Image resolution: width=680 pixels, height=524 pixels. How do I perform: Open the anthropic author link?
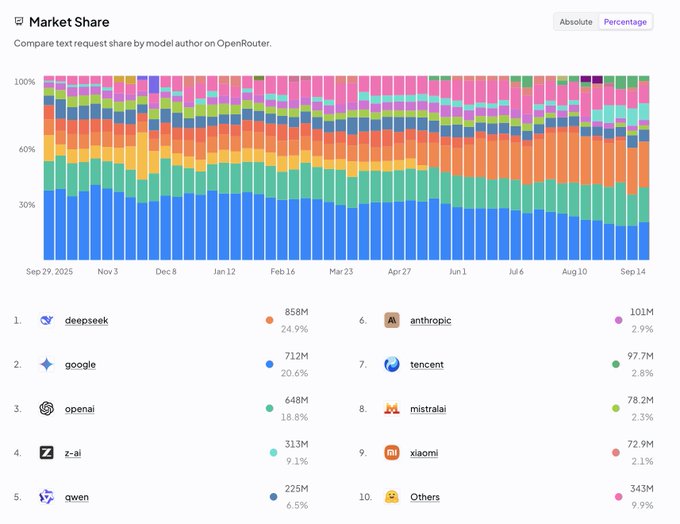431,321
